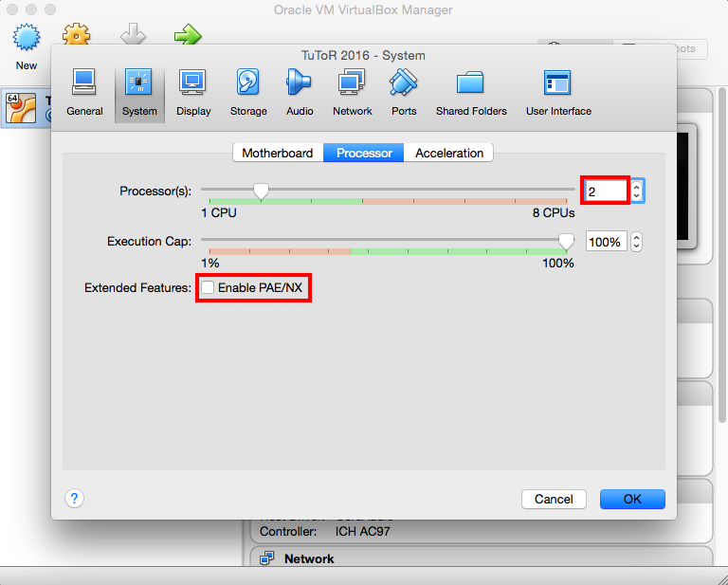728x585 pixels.
Task: Open the General settings pane
Action: [x=84, y=92]
